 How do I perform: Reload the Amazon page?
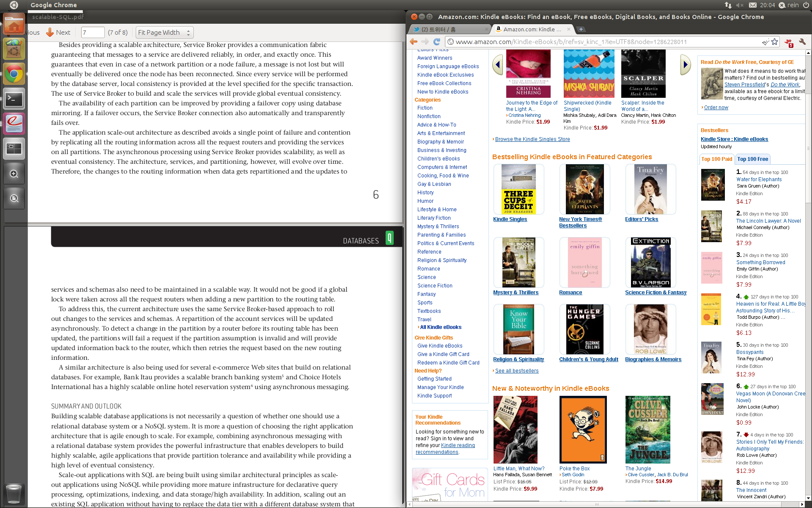[x=437, y=41]
